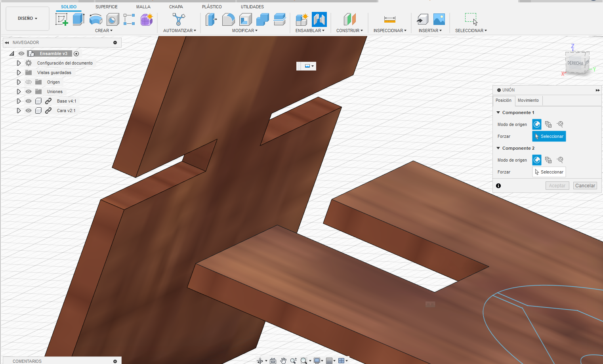The height and width of the screenshot is (364, 603).
Task: Switch to the CHAPA tab
Action: 176,7
